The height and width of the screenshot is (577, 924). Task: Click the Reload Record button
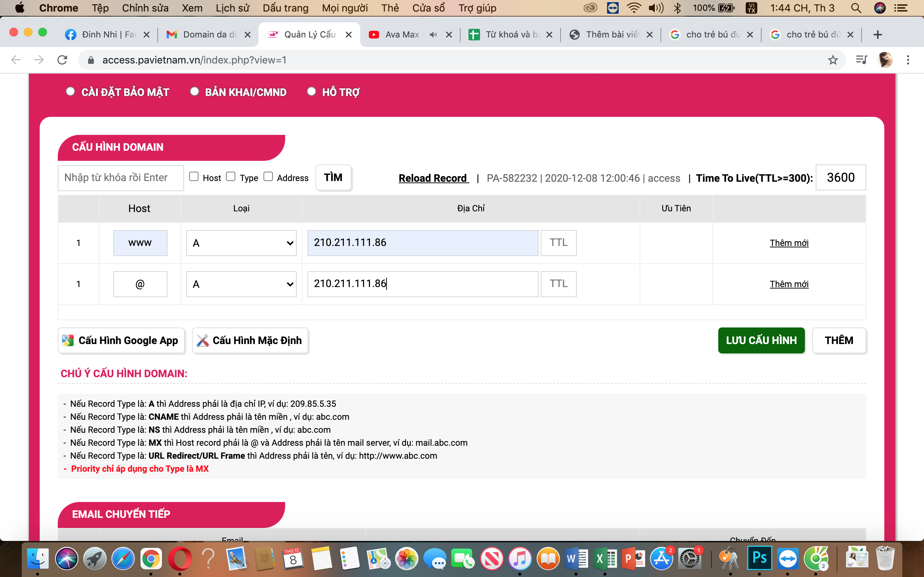coord(434,177)
